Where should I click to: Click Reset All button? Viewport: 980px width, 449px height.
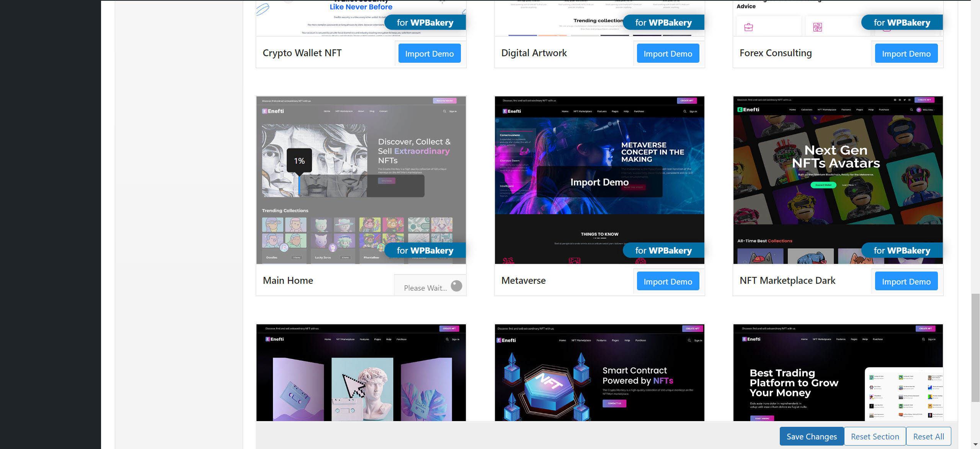click(928, 436)
